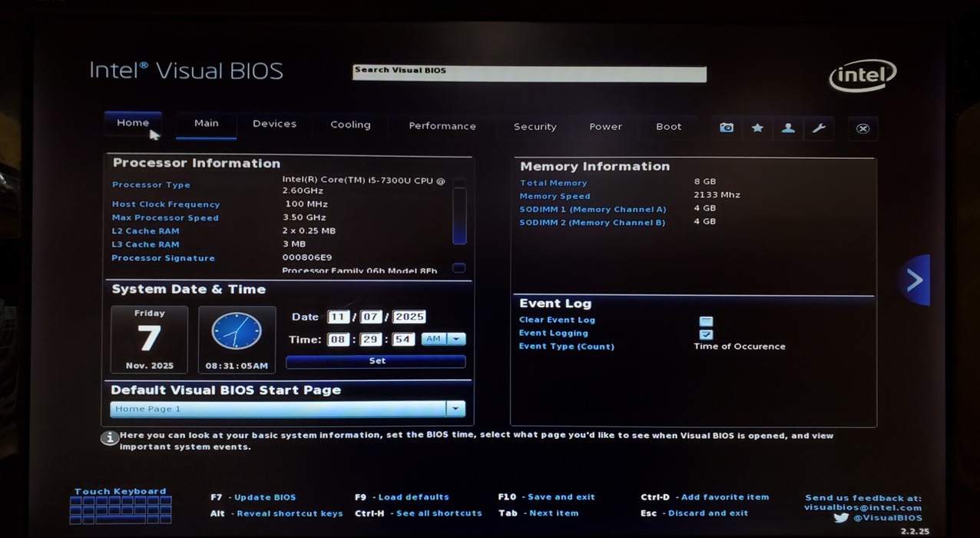This screenshot has height=538, width=980.
Task: Switch to the Boot tab
Action: [667, 126]
